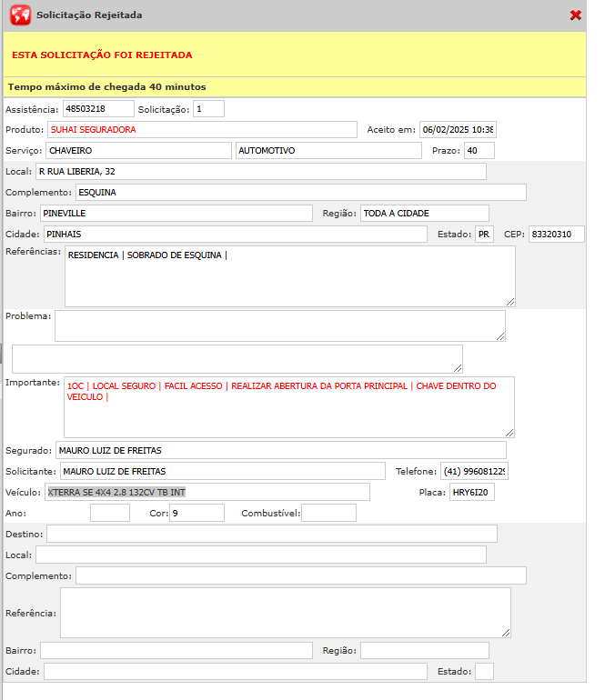
Task: Click the resize grip on Importante text area
Action: [509, 433]
